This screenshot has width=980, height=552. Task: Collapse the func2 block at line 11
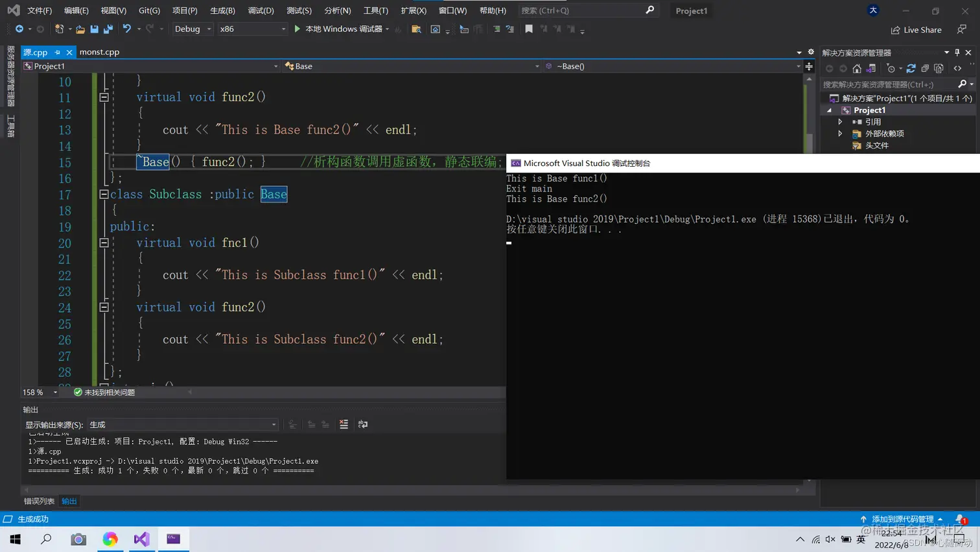[104, 97]
